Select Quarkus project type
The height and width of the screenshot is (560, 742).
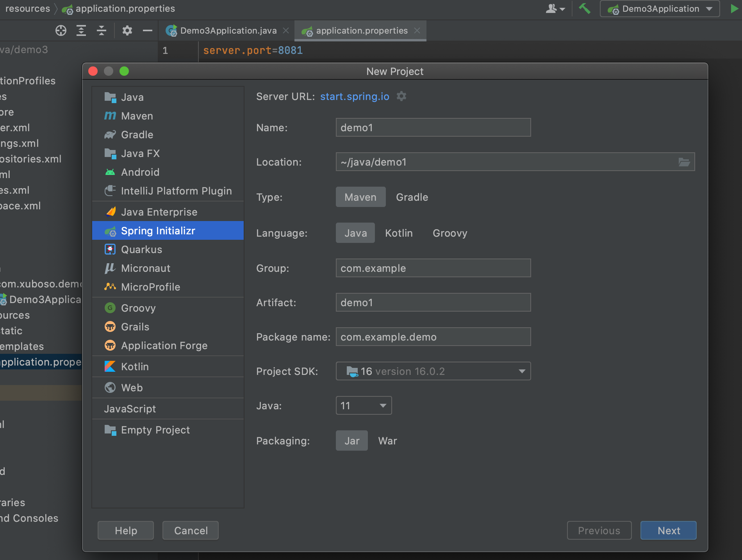[x=168, y=250]
